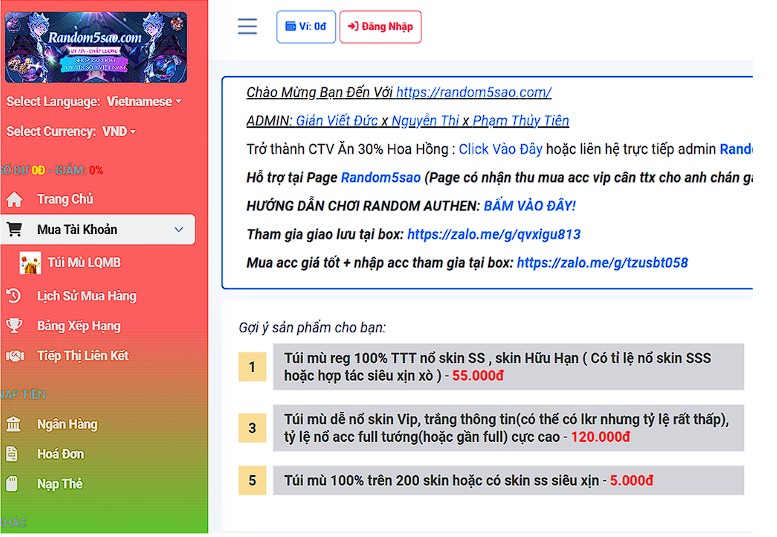Select Mua Tài Khoản menu item
This screenshot has width=777, height=537.
(x=98, y=229)
